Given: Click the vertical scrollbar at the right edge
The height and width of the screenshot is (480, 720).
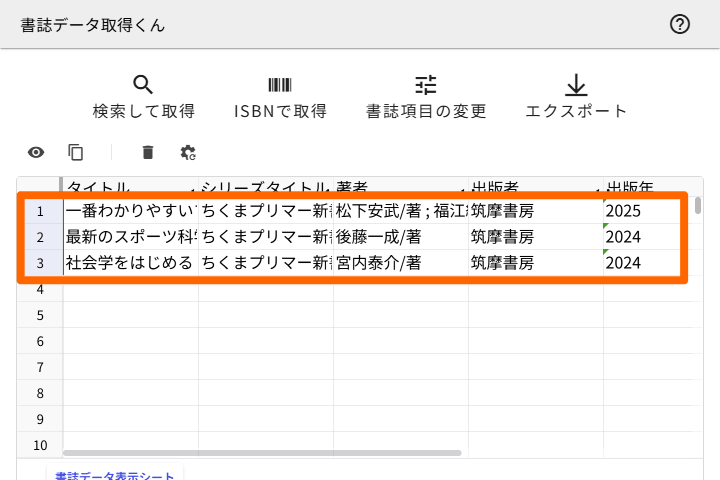Looking at the screenshot, I should [x=697, y=206].
